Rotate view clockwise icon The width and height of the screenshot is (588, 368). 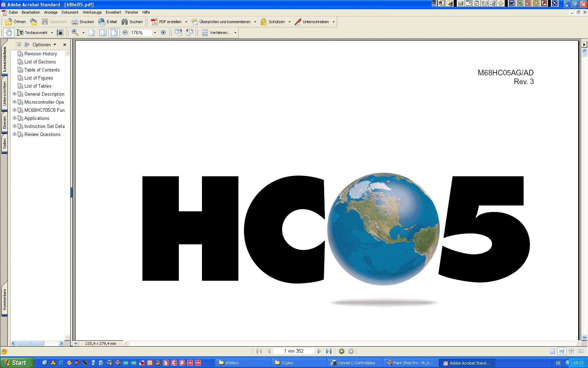178,33
